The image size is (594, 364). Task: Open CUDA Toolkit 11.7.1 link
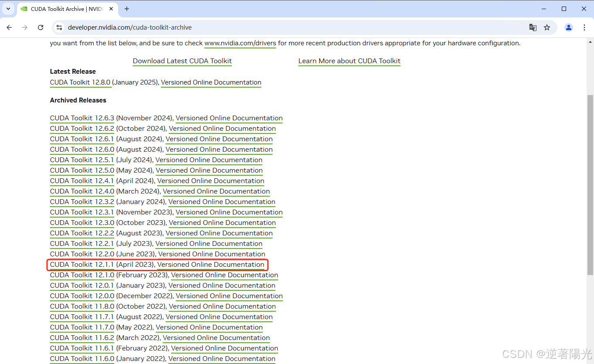click(x=82, y=317)
